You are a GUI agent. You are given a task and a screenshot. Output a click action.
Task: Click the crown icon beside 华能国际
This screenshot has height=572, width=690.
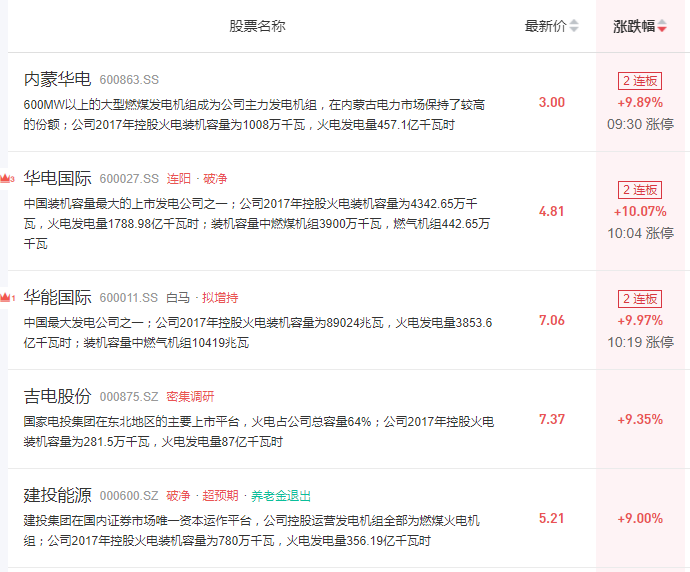click(7, 298)
